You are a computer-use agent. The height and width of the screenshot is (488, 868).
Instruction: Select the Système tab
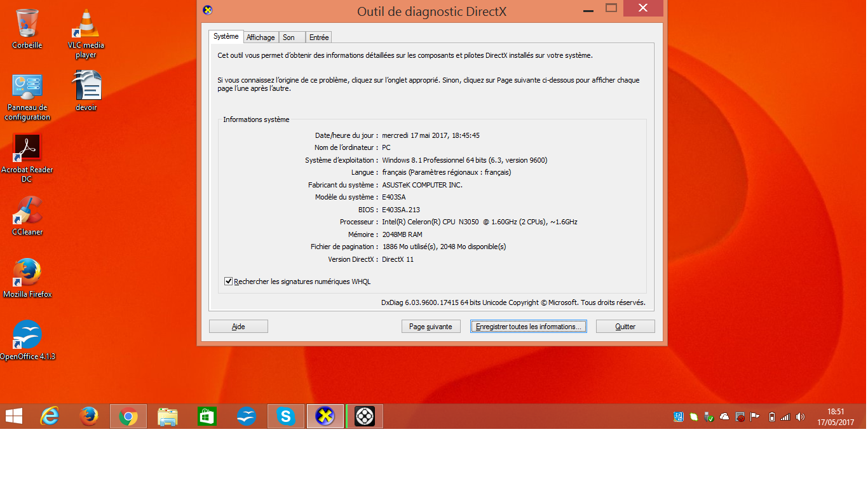tap(226, 36)
